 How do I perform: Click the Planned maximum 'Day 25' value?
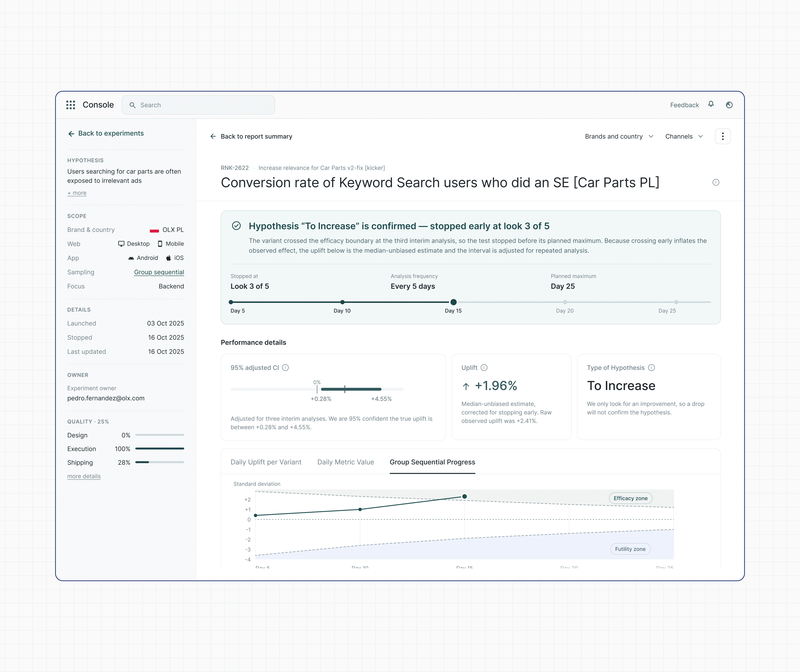coord(562,287)
